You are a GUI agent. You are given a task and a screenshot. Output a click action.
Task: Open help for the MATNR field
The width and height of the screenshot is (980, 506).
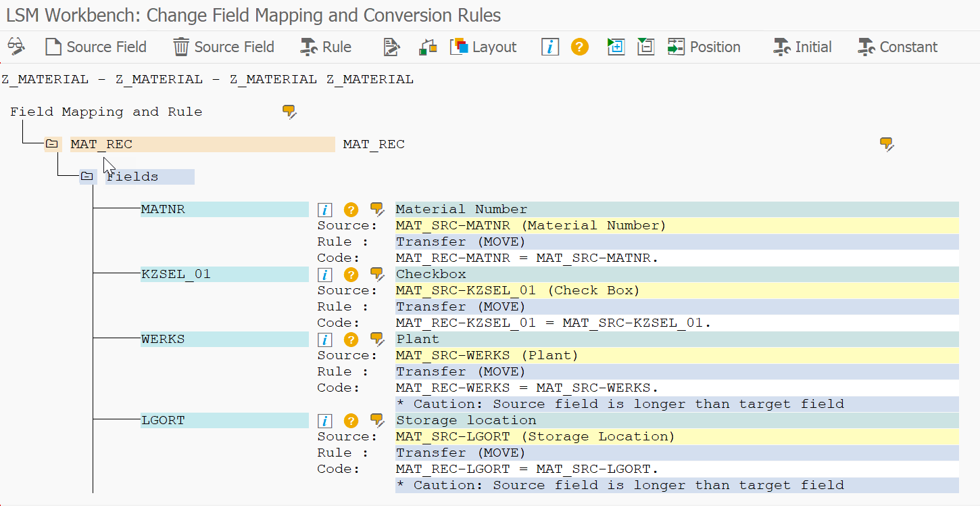(x=351, y=210)
